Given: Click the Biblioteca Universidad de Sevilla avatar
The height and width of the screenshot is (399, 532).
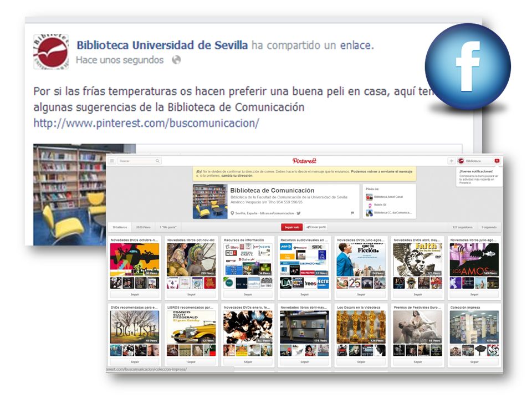Looking at the screenshot, I should tap(51, 52).
